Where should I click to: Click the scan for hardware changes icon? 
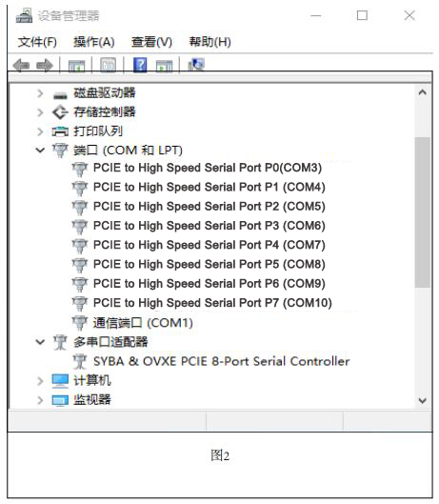point(196,65)
